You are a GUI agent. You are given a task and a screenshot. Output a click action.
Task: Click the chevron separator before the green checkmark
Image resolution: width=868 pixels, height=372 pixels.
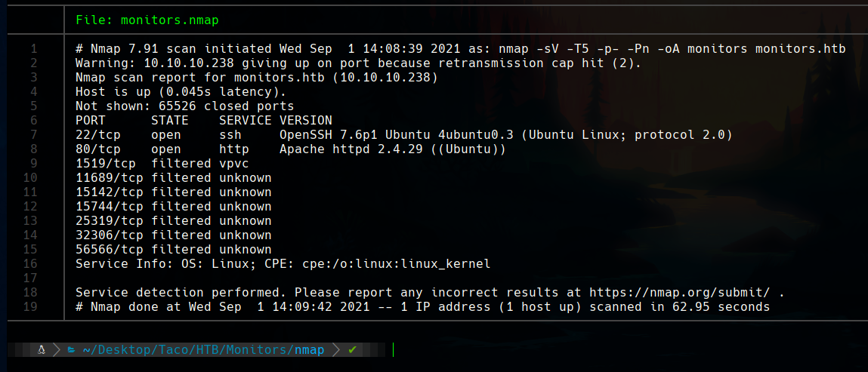pyautogui.click(x=336, y=350)
